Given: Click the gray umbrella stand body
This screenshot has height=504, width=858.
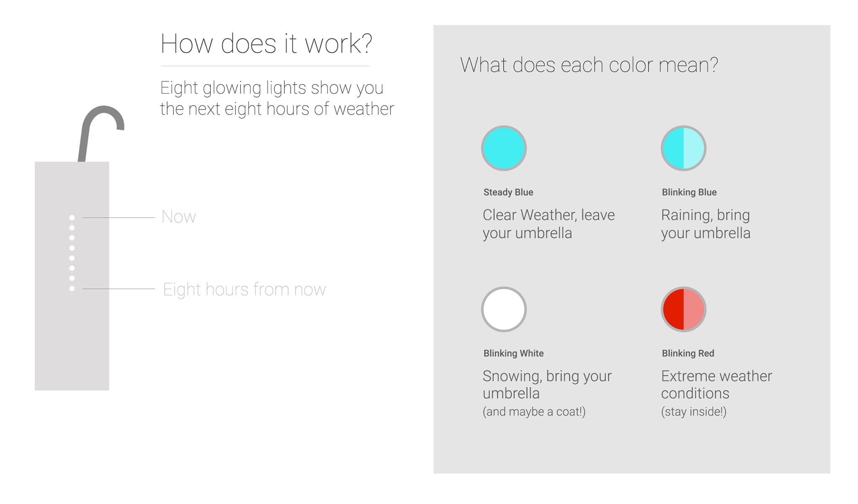Looking at the screenshot, I should click(72, 276).
